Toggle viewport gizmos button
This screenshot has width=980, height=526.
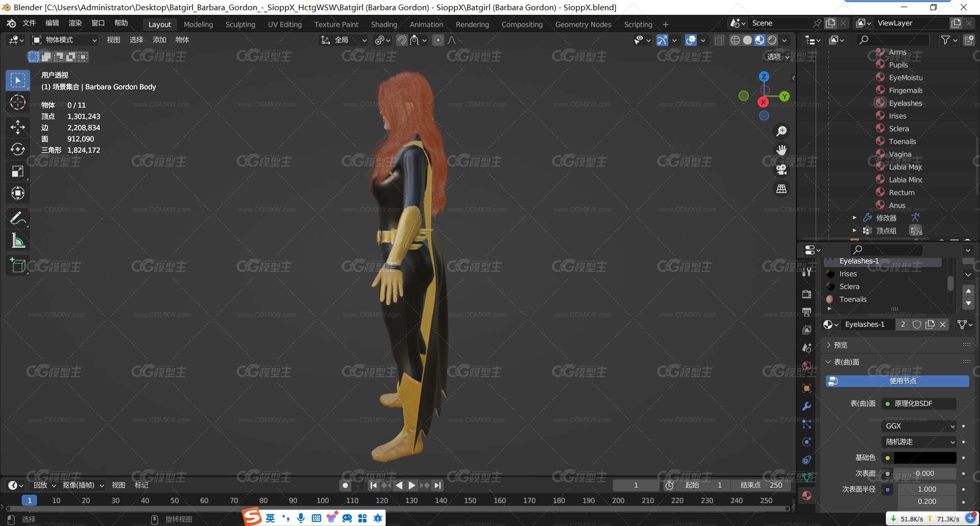coord(662,40)
